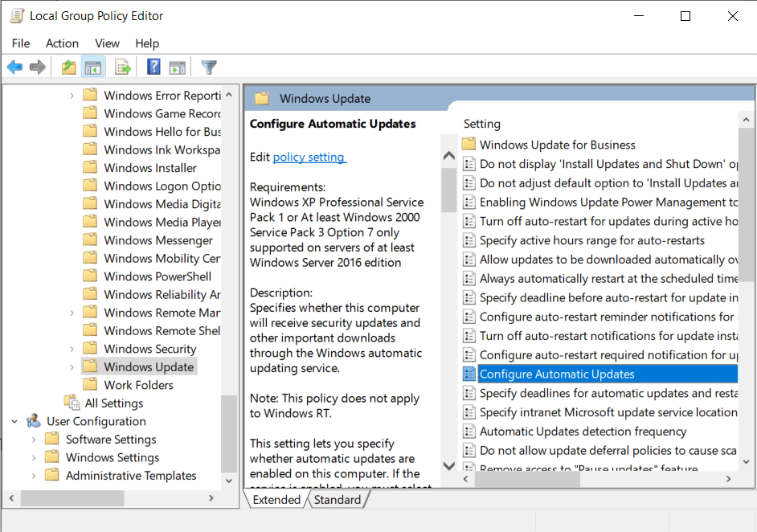
Task: Expand the Software Settings node
Action: tap(34, 440)
